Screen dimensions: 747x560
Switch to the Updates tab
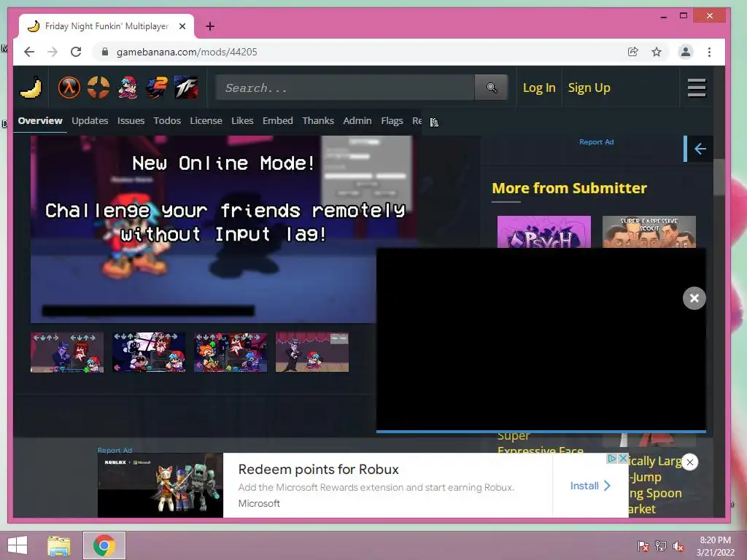point(90,121)
